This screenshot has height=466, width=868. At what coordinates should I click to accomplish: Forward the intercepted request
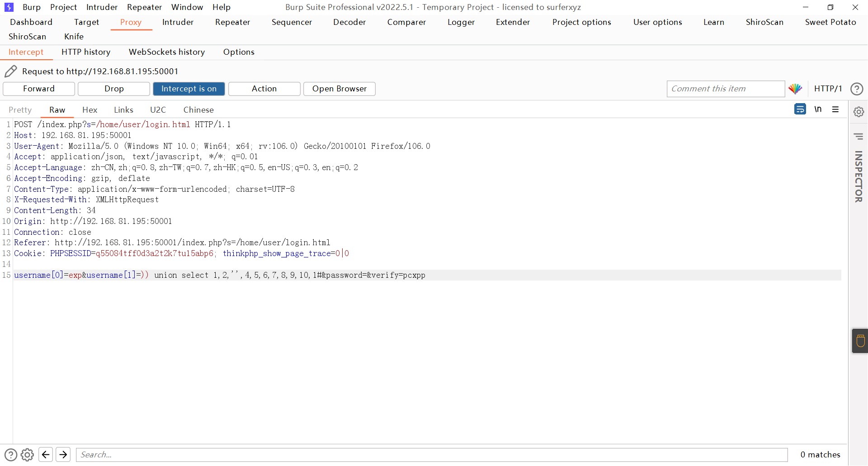point(39,89)
